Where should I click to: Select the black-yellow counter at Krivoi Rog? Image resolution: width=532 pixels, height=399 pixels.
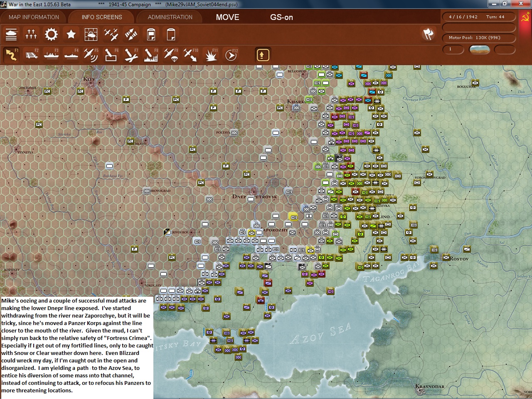[x=167, y=232]
